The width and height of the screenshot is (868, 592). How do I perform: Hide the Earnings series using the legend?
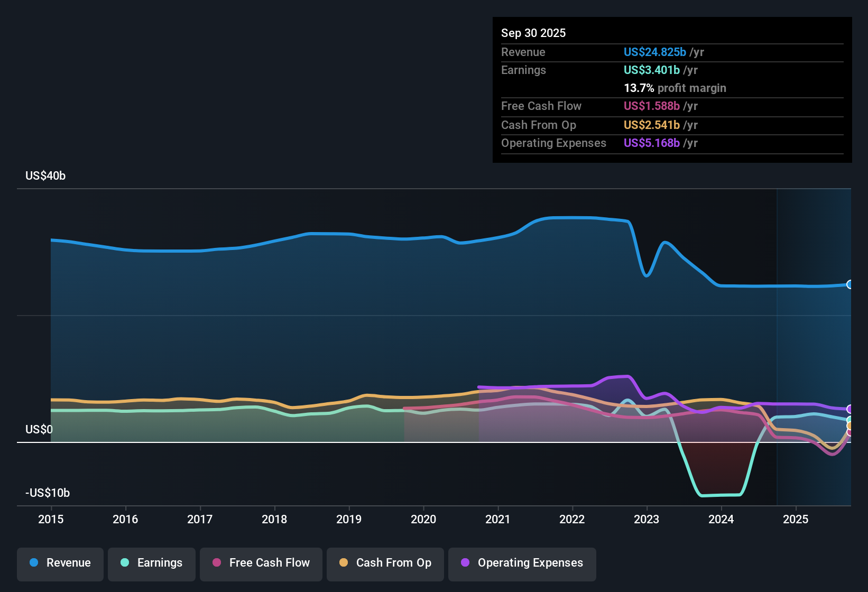click(151, 563)
